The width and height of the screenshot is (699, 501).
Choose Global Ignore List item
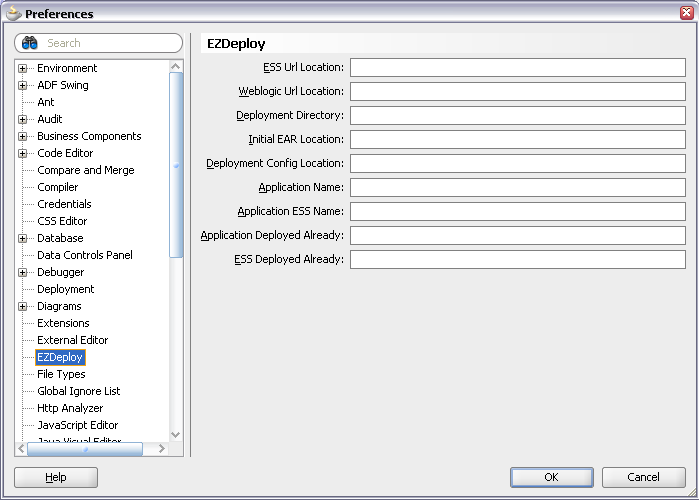pos(78,391)
